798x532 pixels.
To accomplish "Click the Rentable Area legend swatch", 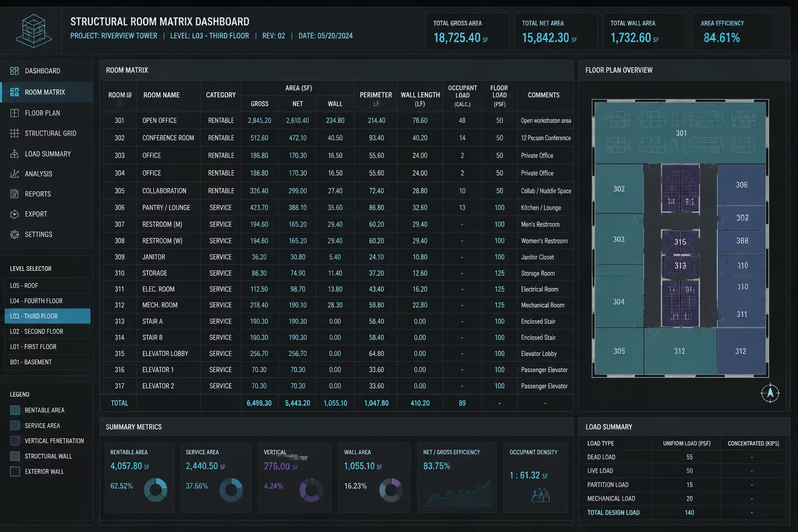I will point(15,410).
